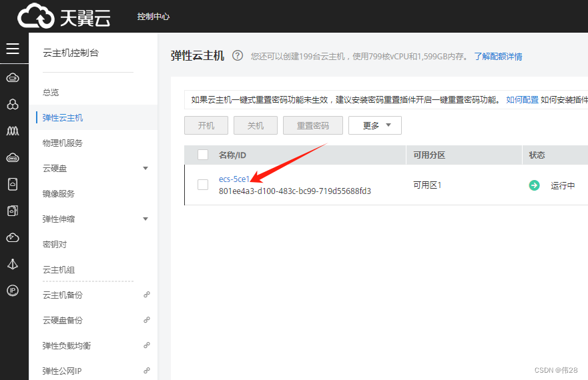Click the cloud speedometer sidebar icon

pos(13,237)
